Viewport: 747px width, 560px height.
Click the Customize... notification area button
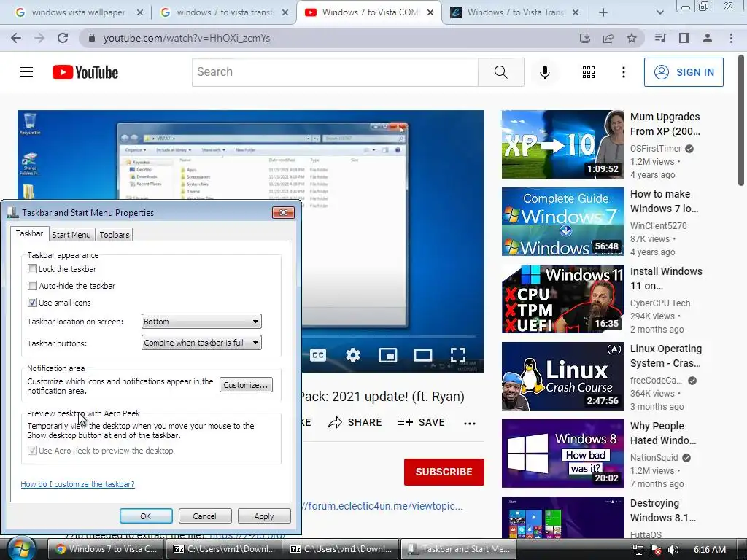coord(246,385)
